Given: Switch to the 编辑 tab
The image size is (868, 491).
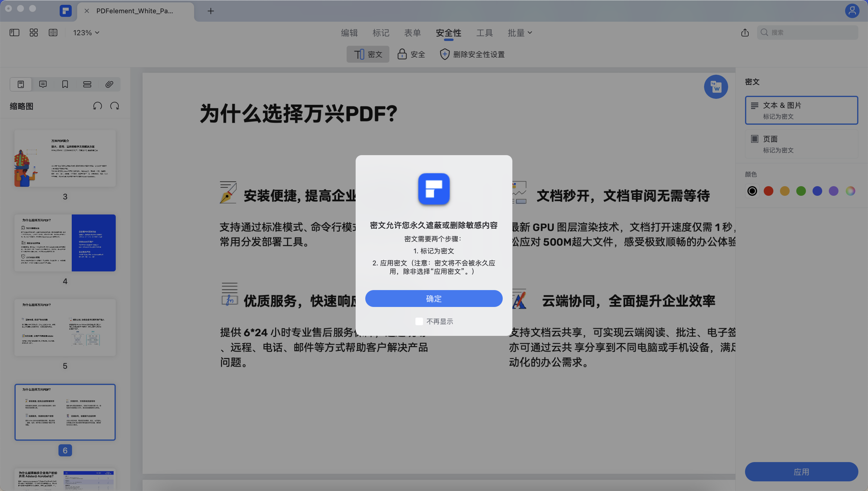Looking at the screenshot, I should tap(349, 32).
